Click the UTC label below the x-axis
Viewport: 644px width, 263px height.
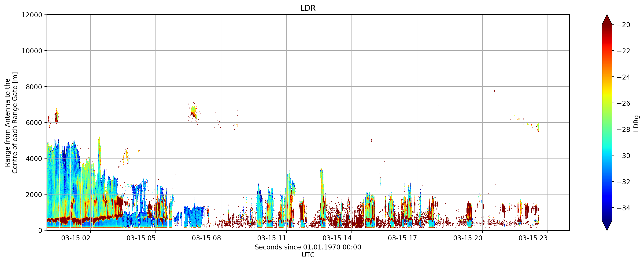tap(308, 255)
